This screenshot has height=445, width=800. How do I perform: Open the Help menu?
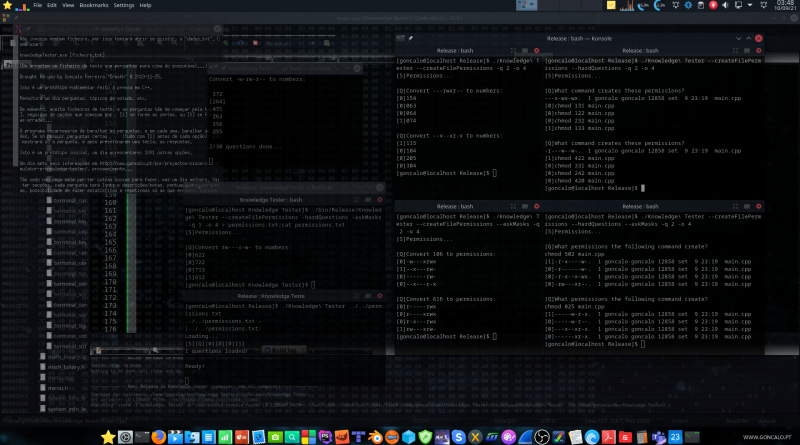(146, 5)
